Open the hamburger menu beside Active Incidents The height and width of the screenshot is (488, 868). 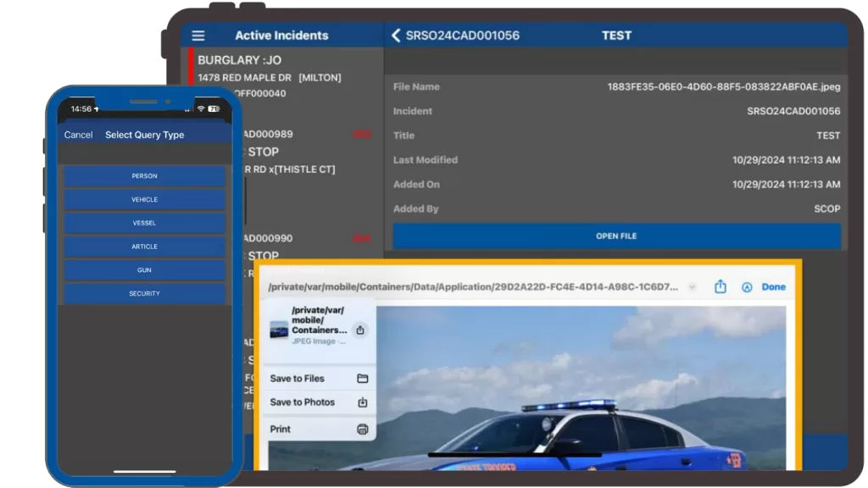click(198, 35)
